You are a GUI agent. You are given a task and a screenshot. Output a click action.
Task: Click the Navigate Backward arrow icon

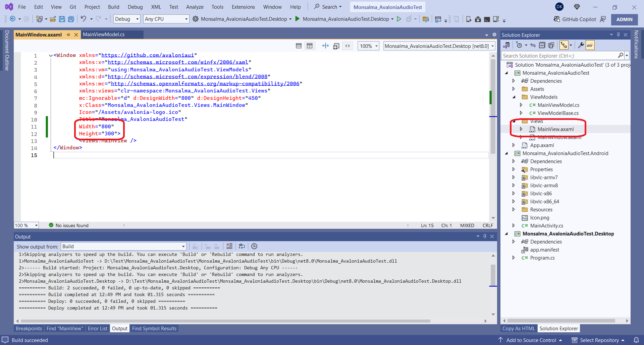coord(12,19)
